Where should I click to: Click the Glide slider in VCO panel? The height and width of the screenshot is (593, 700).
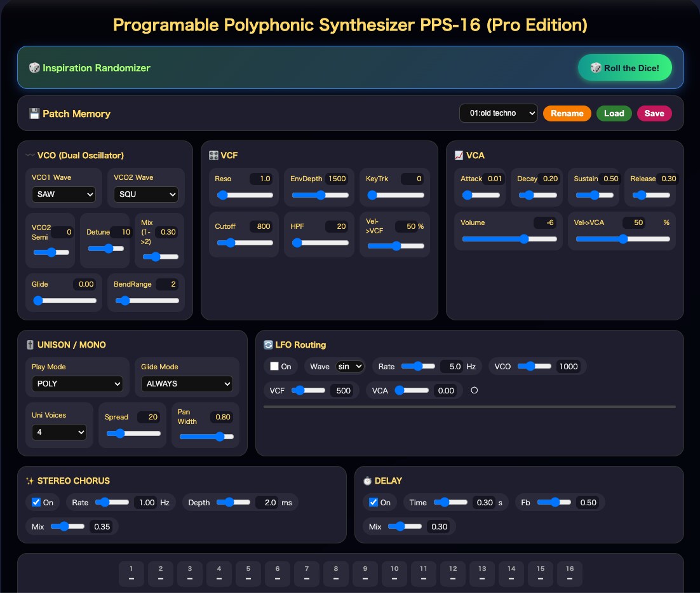pyautogui.click(x=65, y=301)
